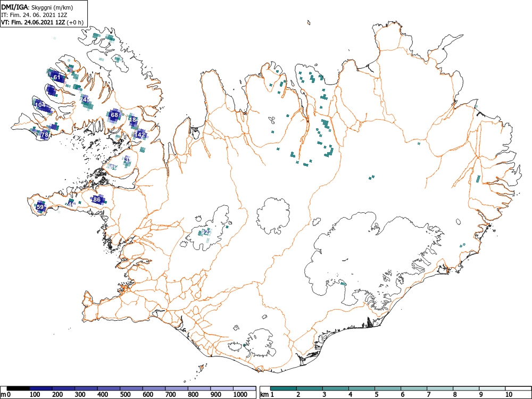Click the '500' label in the metre legend
Image resolution: width=532 pixels, height=399 pixels.
tap(125, 395)
